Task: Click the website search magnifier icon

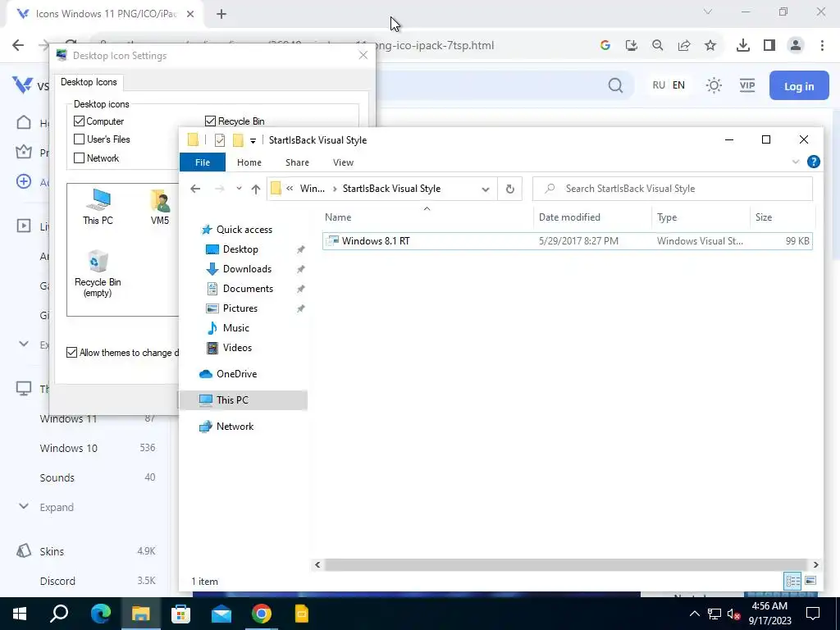Action: pyautogui.click(x=615, y=85)
